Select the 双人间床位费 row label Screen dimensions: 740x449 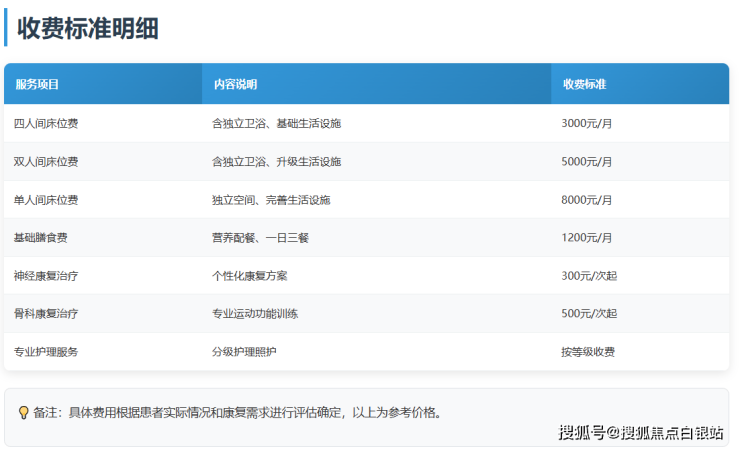point(46,162)
